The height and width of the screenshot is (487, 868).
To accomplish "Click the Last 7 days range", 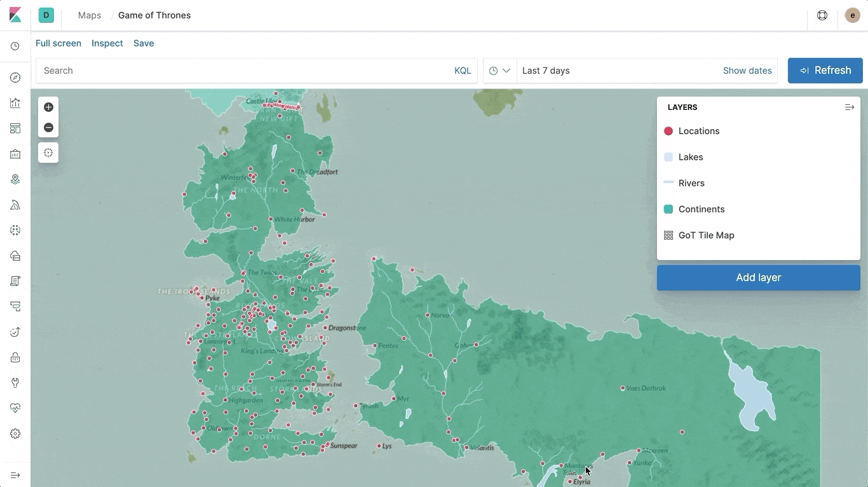I will [x=546, y=71].
